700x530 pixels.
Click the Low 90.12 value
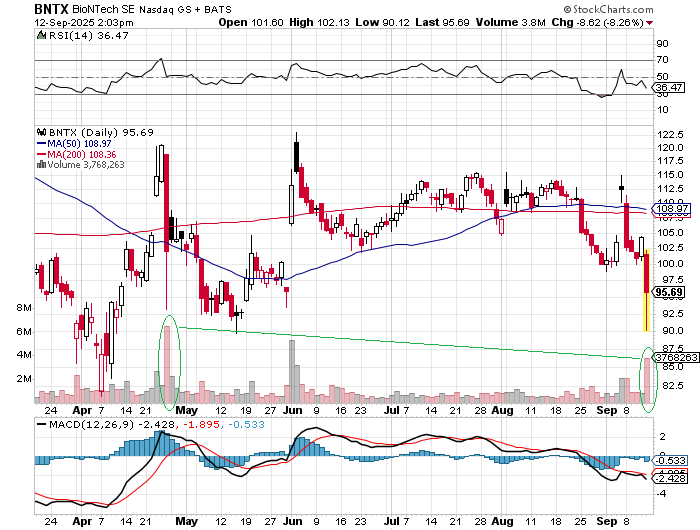click(x=382, y=22)
